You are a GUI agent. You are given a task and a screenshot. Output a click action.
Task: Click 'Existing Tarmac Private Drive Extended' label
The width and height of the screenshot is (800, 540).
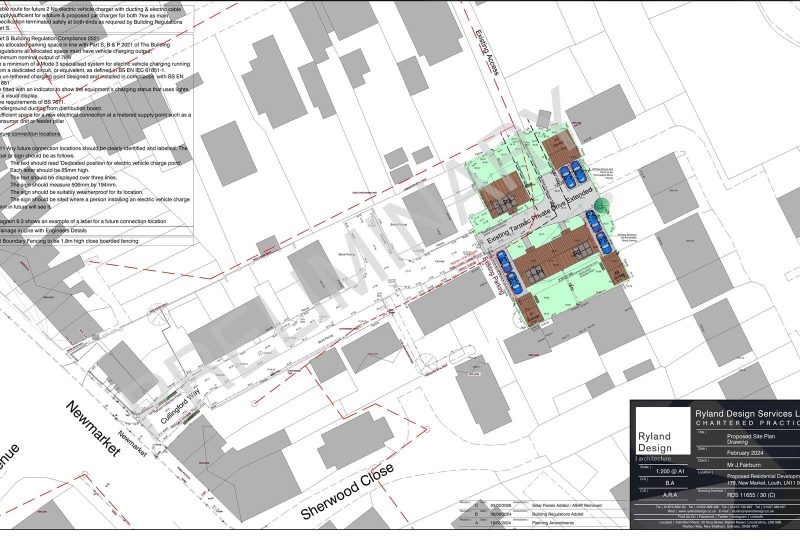[539, 215]
